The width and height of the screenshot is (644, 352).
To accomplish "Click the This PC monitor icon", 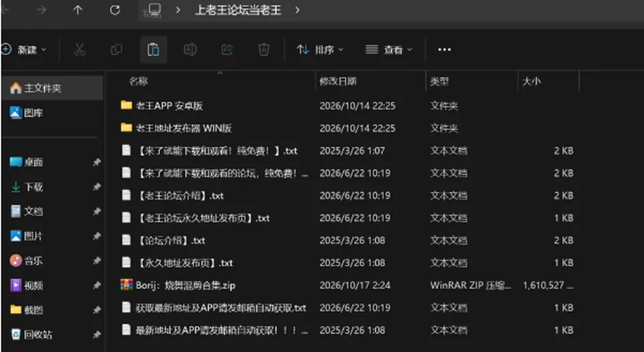I will 155,10.
